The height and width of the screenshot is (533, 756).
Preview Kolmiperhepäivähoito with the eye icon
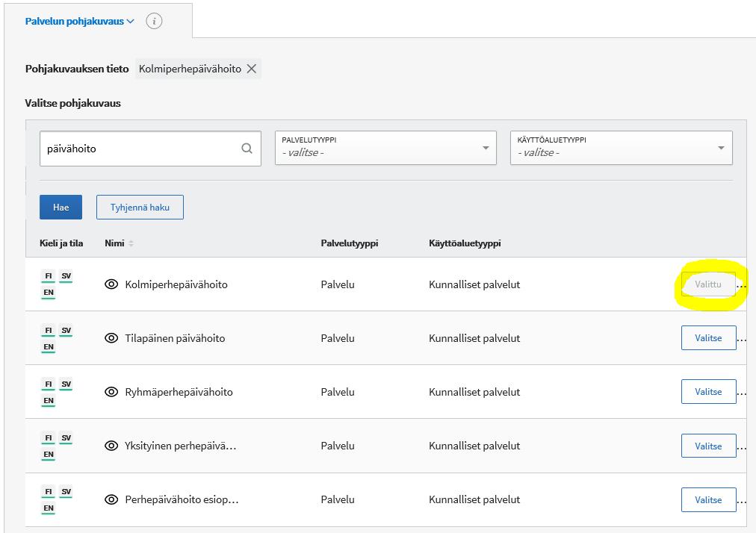coord(111,284)
